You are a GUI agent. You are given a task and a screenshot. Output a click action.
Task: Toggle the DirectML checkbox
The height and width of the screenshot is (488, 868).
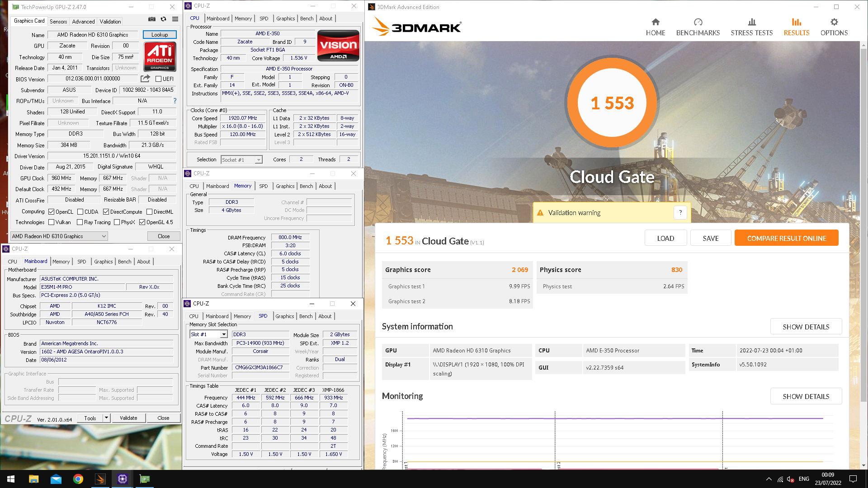(149, 211)
